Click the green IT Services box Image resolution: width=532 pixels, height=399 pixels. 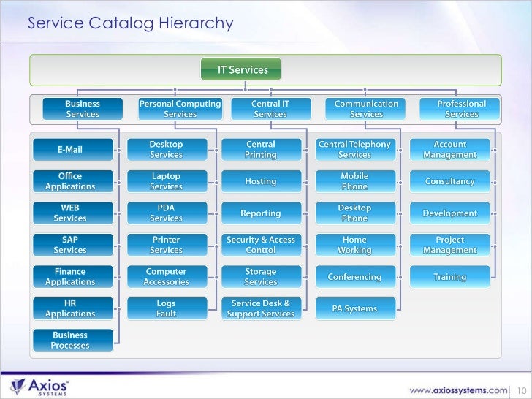coord(240,69)
